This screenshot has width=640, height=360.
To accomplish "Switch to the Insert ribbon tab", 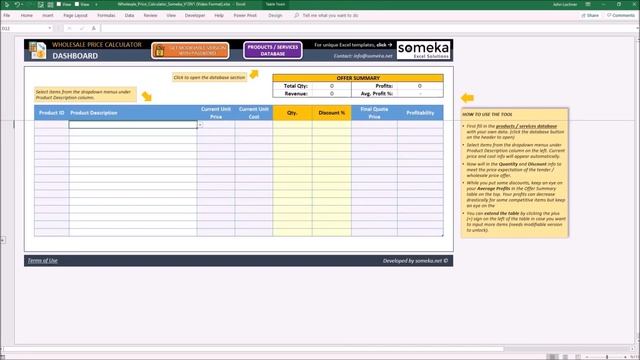I will pyautogui.click(x=48, y=15).
